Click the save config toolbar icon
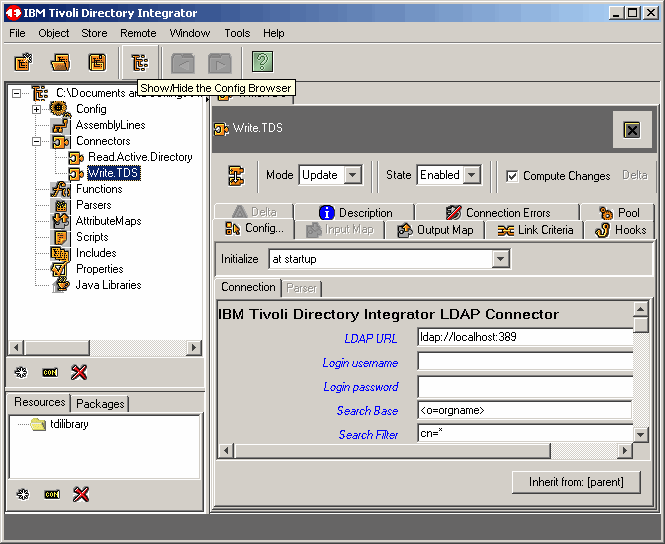 pyautogui.click(x=97, y=63)
